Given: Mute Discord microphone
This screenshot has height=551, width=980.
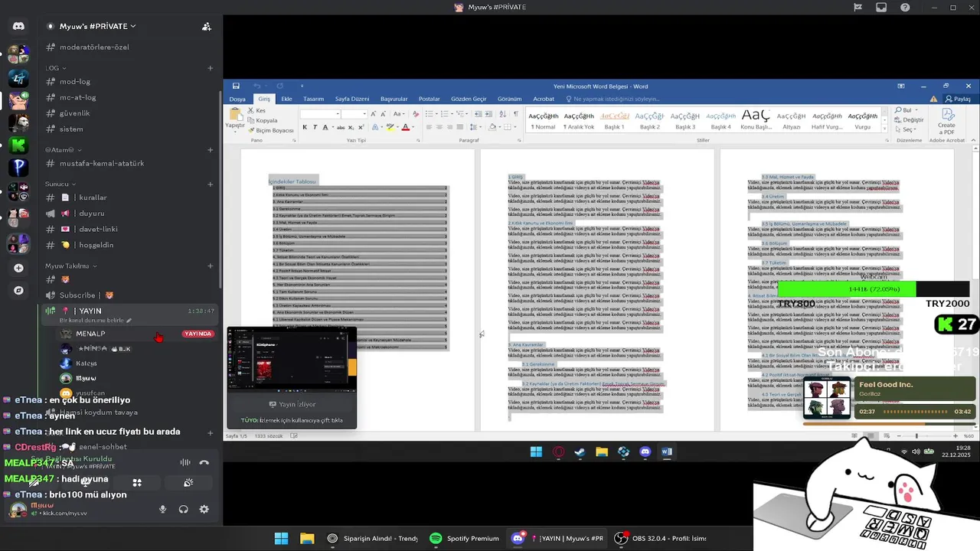Looking at the screenshot, I should click(x=162, y=509).
